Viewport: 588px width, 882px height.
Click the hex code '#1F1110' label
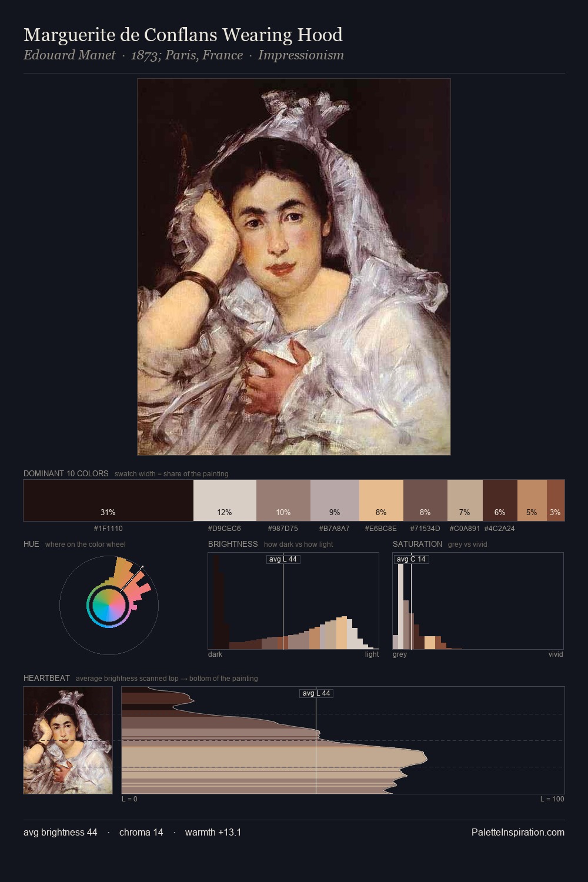pyautogui.click(x=108, y=529)
